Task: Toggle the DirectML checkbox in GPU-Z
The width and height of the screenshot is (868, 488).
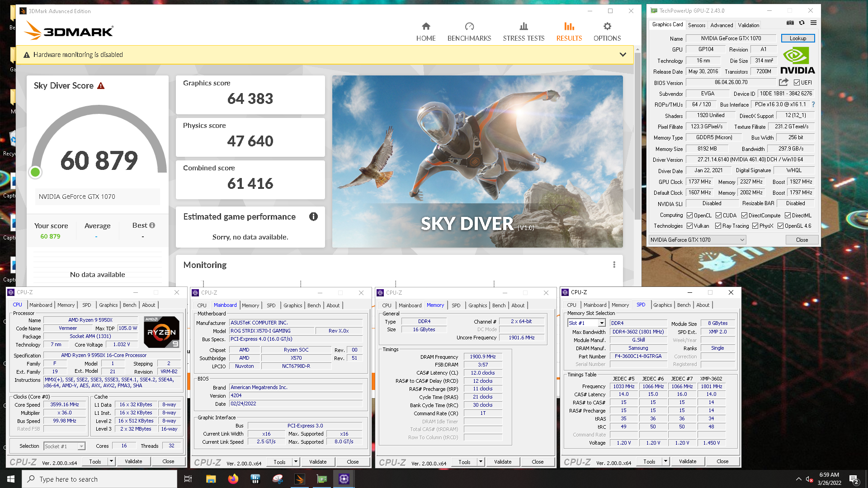Action: pos(788,216)
